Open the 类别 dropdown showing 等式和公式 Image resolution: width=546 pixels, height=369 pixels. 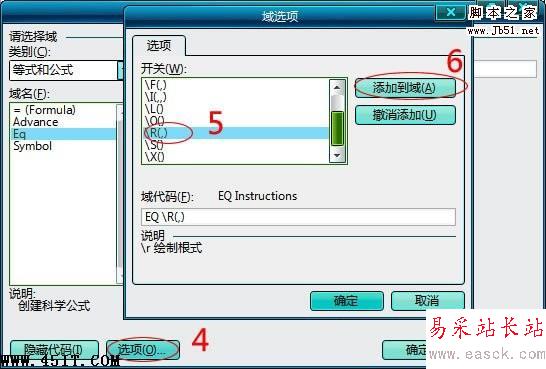click(66, 70)
